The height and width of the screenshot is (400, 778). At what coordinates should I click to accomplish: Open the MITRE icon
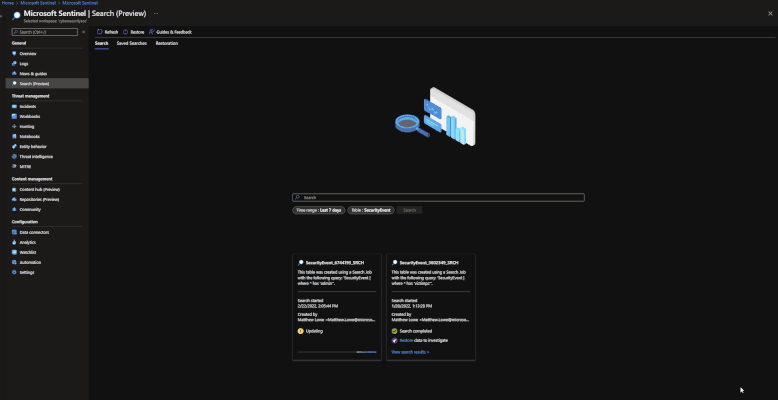(14, 167)
